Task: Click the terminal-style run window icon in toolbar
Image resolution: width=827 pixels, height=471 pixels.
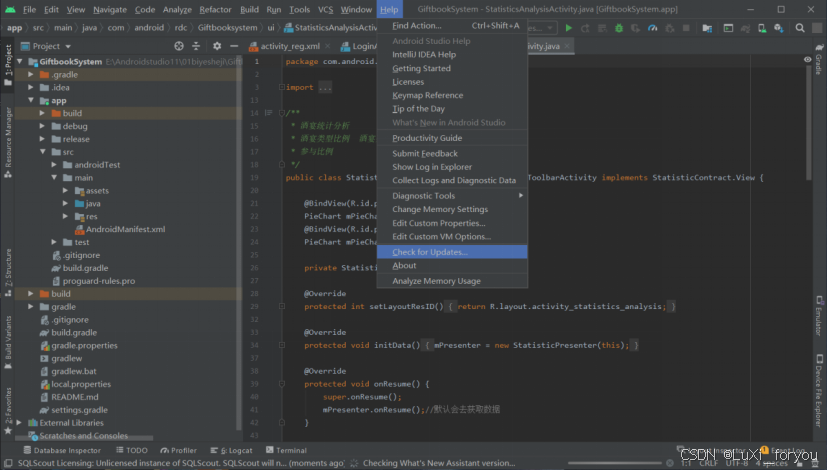Action: coord(728,28)
